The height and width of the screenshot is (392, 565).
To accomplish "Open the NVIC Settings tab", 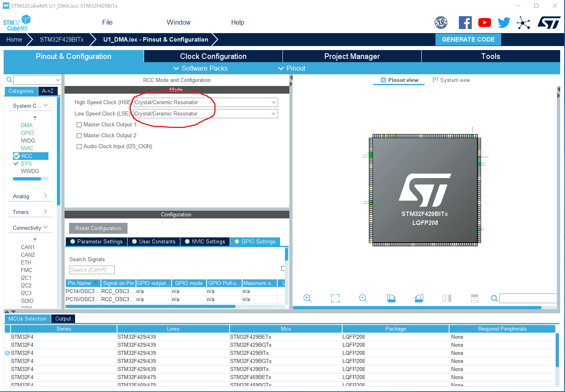I will [205, 241].
